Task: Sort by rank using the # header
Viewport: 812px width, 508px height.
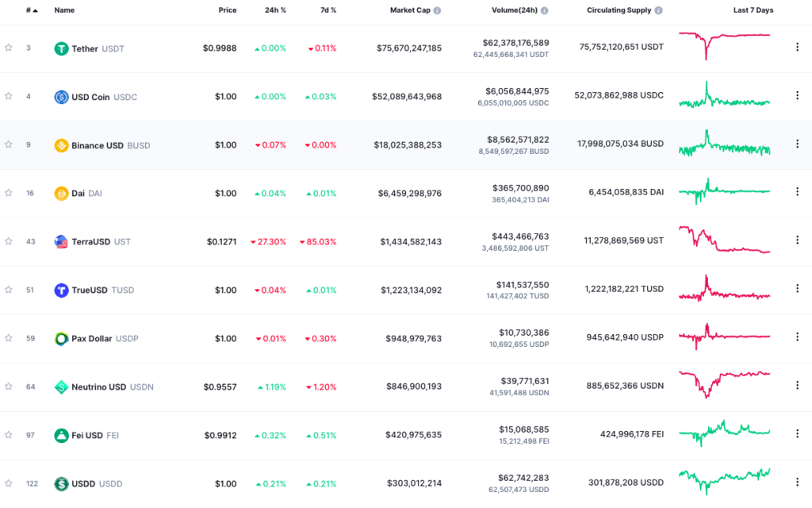Action: (32, 10)
